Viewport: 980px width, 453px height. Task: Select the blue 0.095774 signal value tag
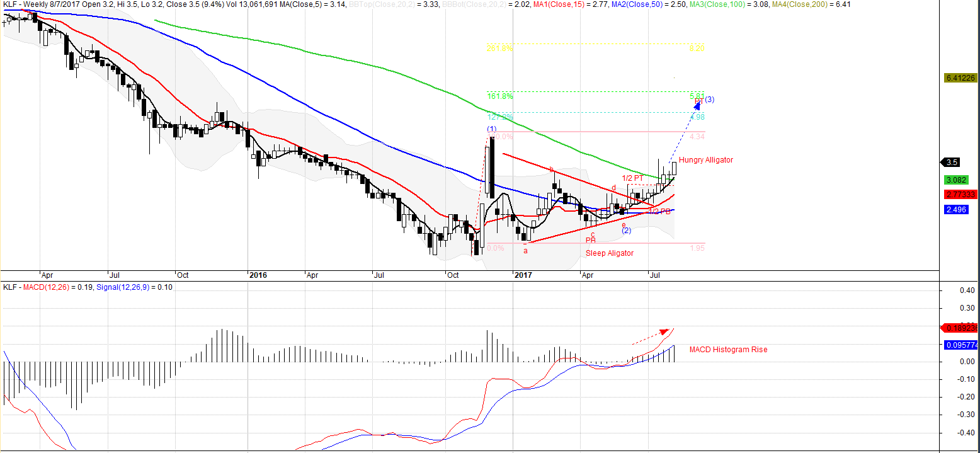[x=960, y=345]
